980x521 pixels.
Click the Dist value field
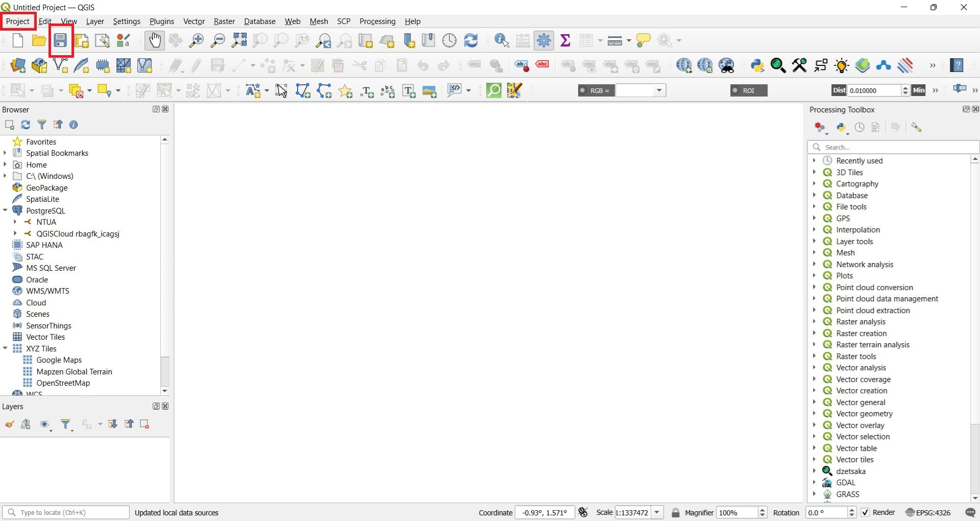(x=874, y=90)
